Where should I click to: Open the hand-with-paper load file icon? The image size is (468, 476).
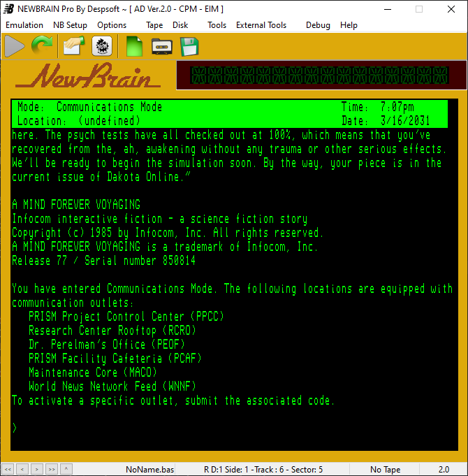(x=74, y=46)
